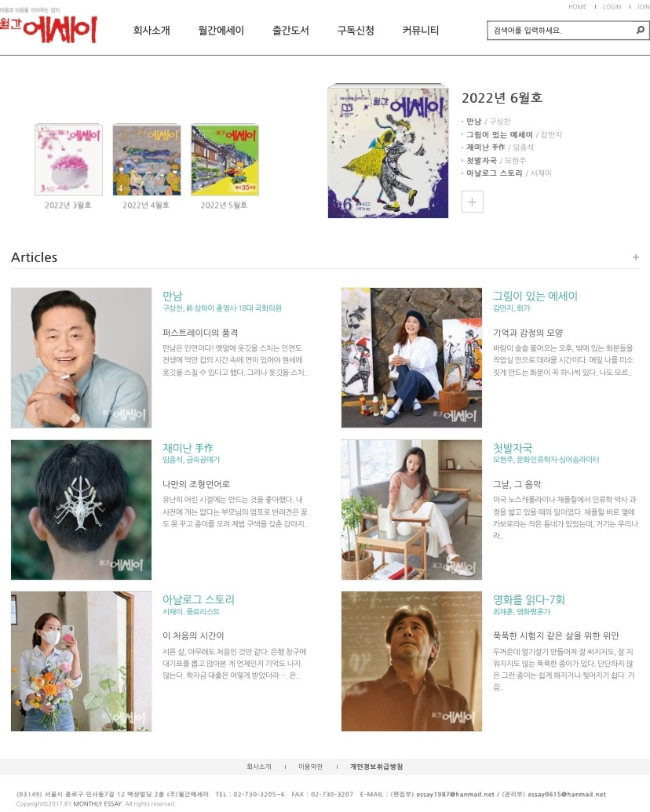This screenshot has width=650, height=812.
Task: Open the 2022년 5월호 cover thumbnail
Action: pos(225,159)
